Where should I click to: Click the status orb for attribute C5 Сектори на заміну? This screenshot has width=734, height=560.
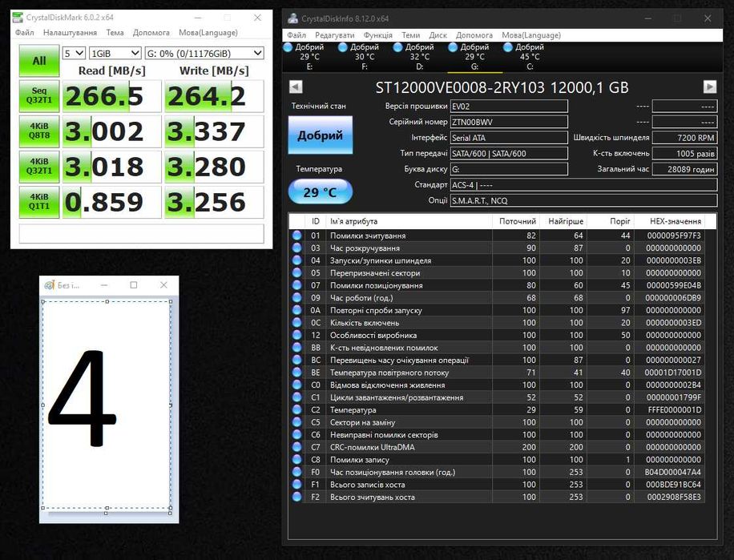click(x=296, y=422)
